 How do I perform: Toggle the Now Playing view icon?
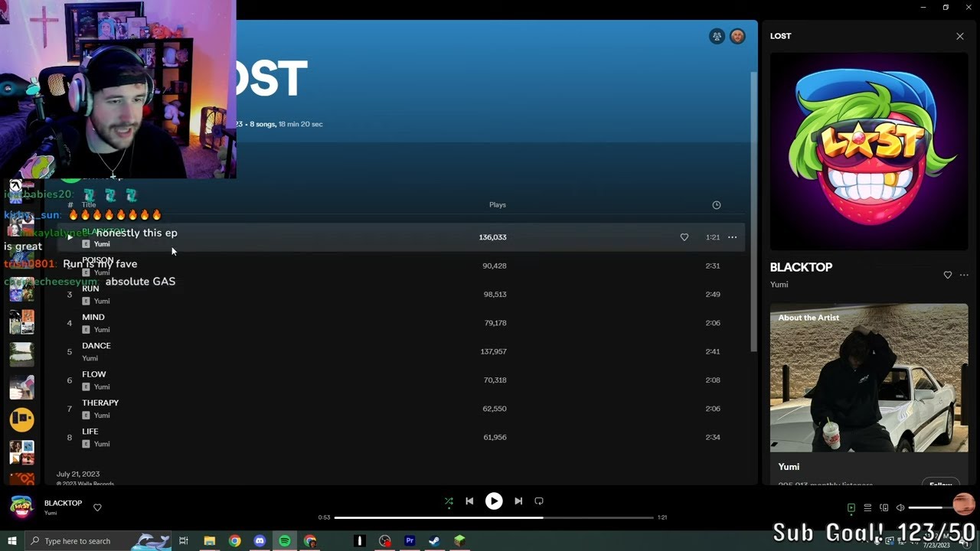(x=851, y=507)
